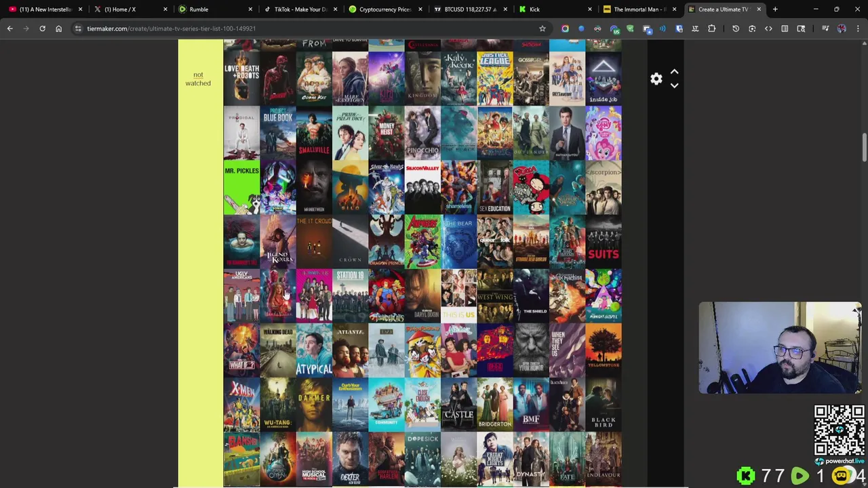Select the Love Death + Robots poster
The width and height of the screenshot is (868, 488).
[241, 79]
